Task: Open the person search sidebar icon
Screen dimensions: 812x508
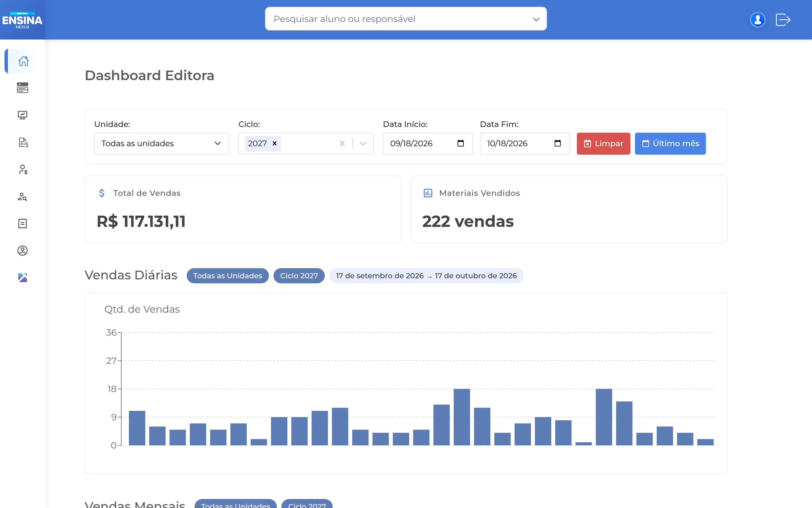Action: [23, 196]
